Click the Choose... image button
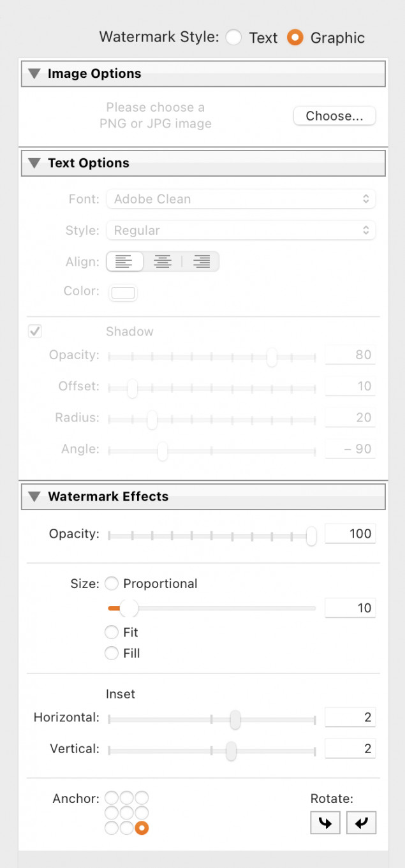Viewport: 405px width, 868px height. click(x=334, y=116)
